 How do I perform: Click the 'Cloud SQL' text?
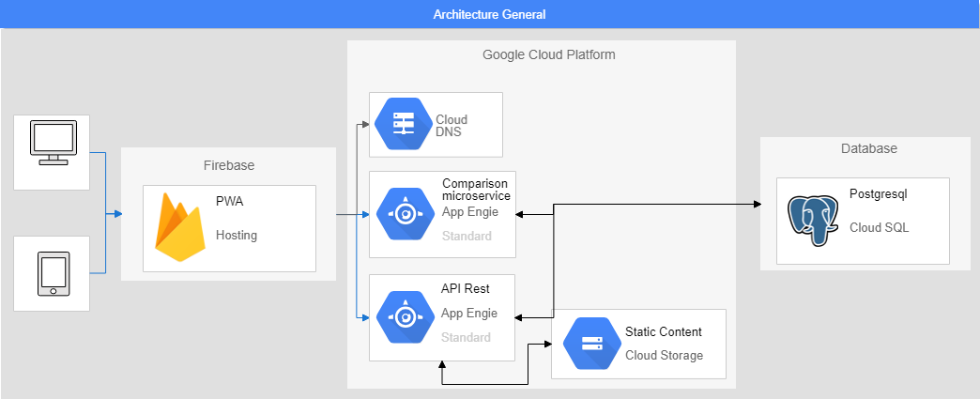click(x=879, y=227)
